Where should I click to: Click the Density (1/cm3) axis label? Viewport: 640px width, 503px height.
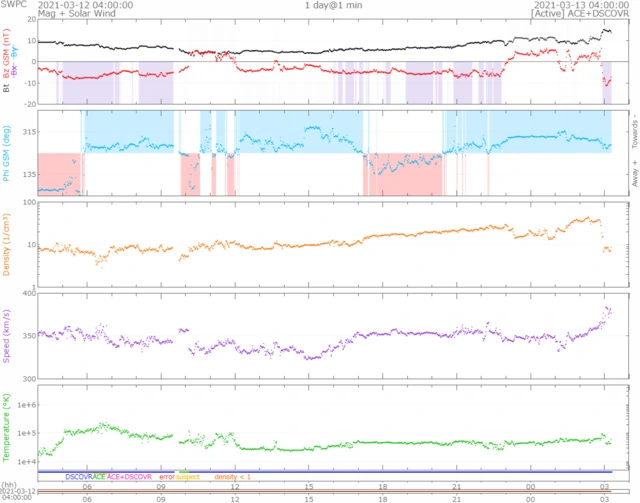coord(7,246)
